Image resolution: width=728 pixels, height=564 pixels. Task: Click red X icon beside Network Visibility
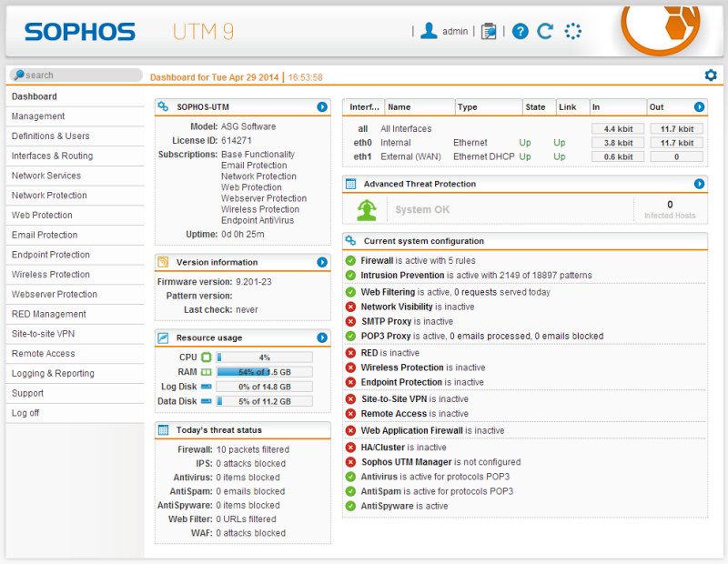(x=350, y=307)
